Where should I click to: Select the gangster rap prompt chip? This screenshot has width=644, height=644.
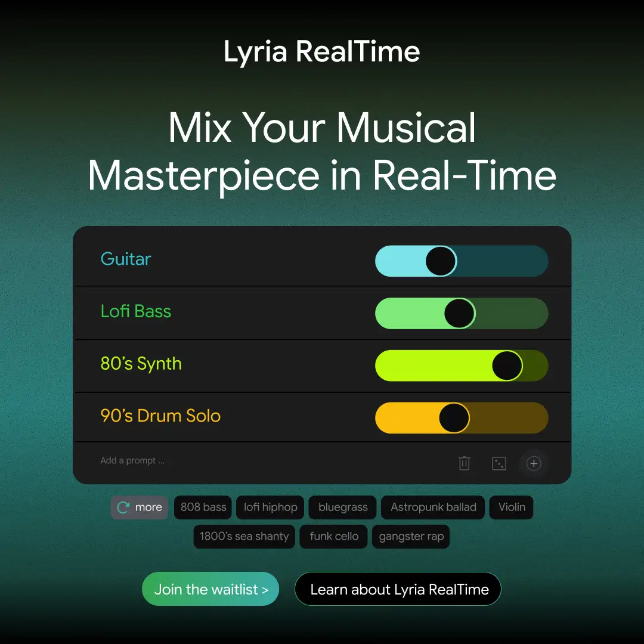411,537
